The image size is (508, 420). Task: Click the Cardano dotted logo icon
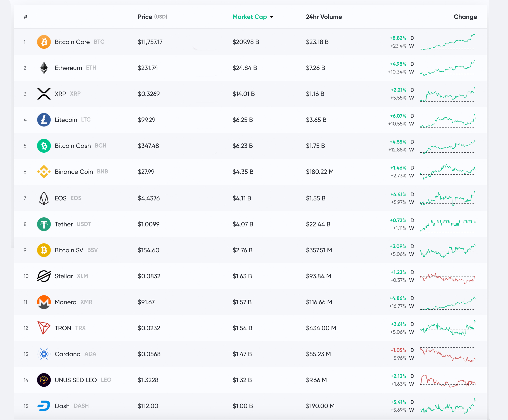click(x=44, y=354)
